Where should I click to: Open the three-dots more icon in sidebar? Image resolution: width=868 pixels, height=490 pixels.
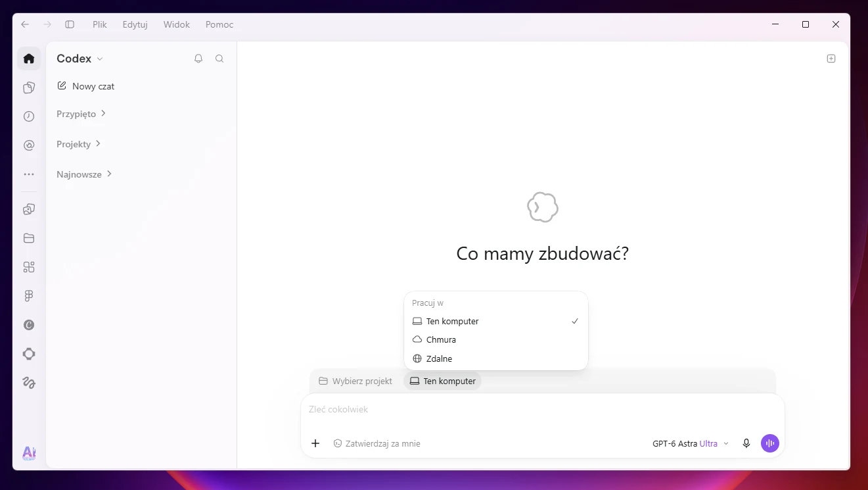pyautogui.click(x=29, y=174)
